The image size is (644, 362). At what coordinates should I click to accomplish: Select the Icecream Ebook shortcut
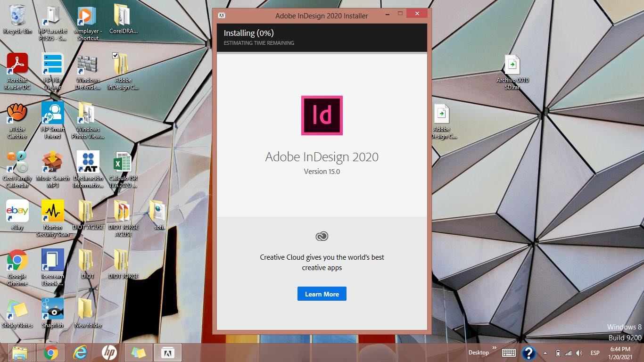coord(52,268)
